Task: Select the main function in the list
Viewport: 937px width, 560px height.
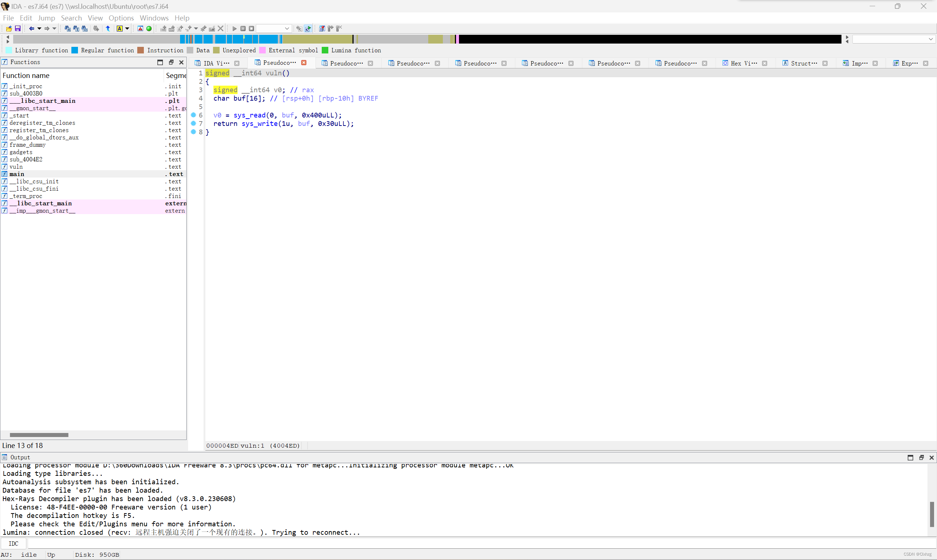Action: (x=93, y=174)
